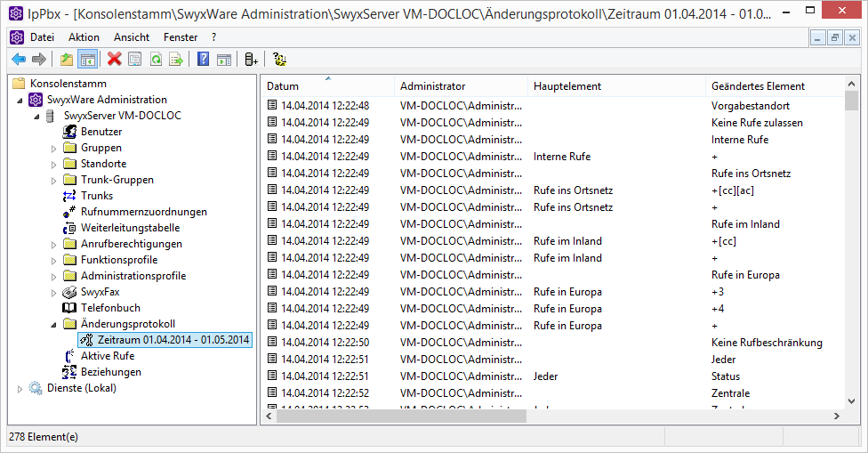868x453 pixels.
Task: Select Benutzer in the tree
Action: click(x=100, y=132)
